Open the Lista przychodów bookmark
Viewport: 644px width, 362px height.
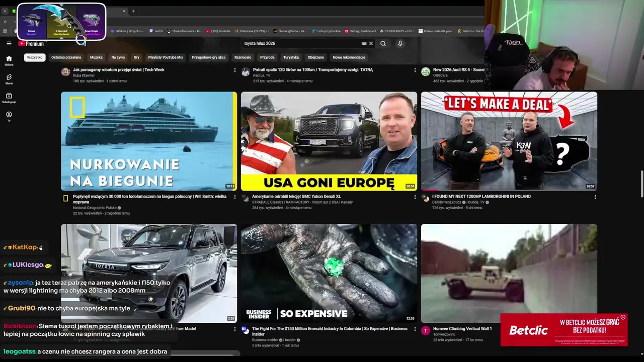coord(325,31)
